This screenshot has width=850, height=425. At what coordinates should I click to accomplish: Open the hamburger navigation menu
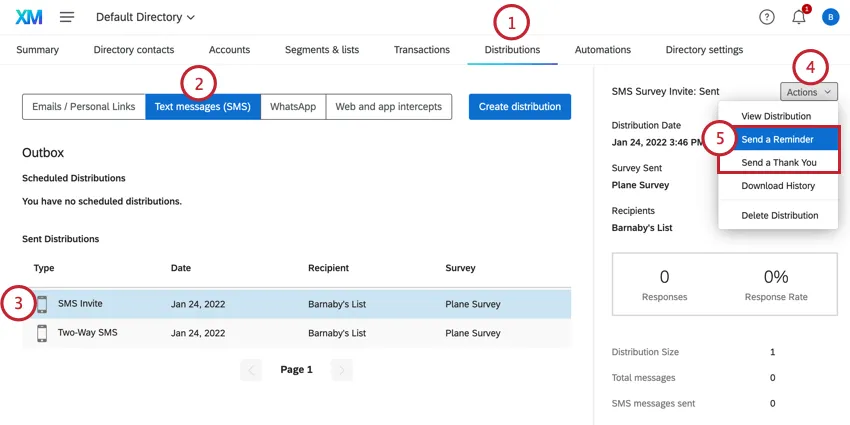coord(67,17)
